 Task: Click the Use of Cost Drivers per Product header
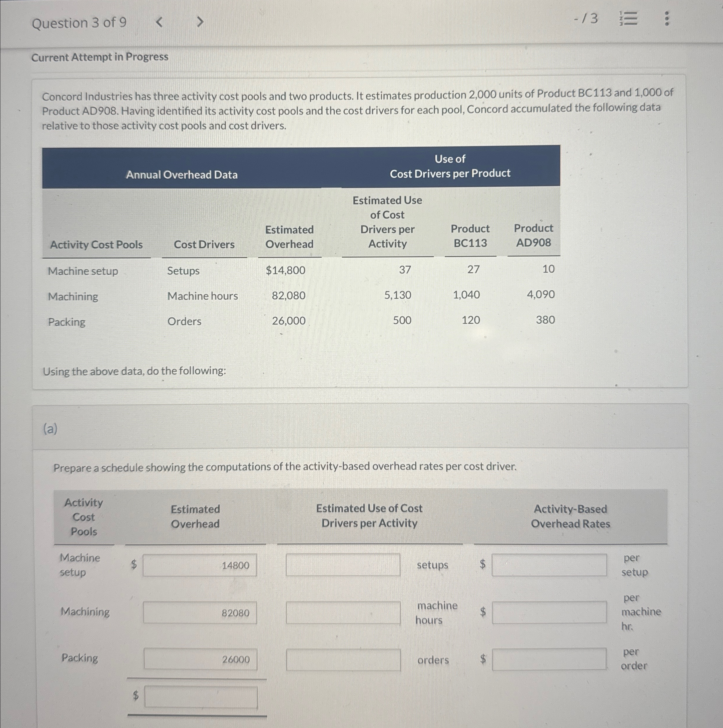pyautogui.click(x=450, y=166)
